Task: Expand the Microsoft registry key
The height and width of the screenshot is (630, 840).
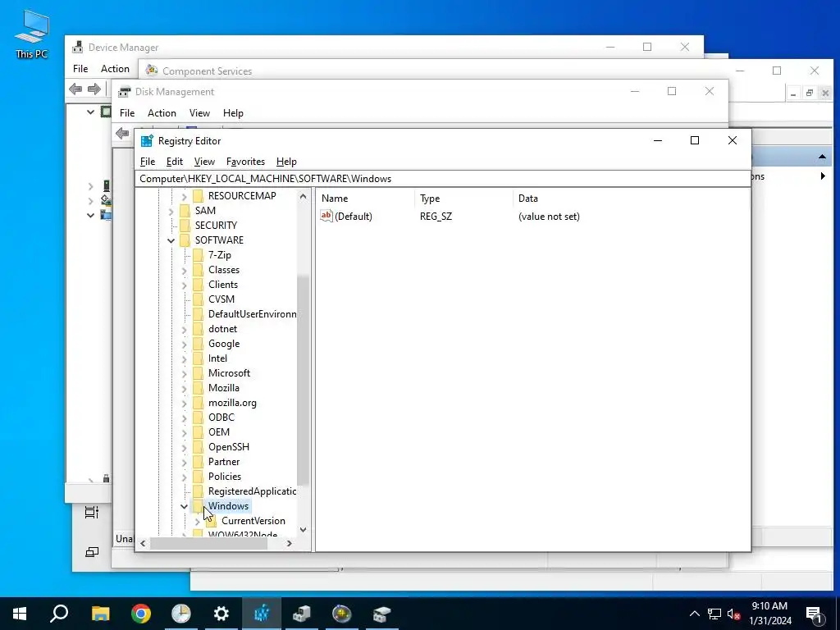Action: pyautogui.click(x=184, y=373)
